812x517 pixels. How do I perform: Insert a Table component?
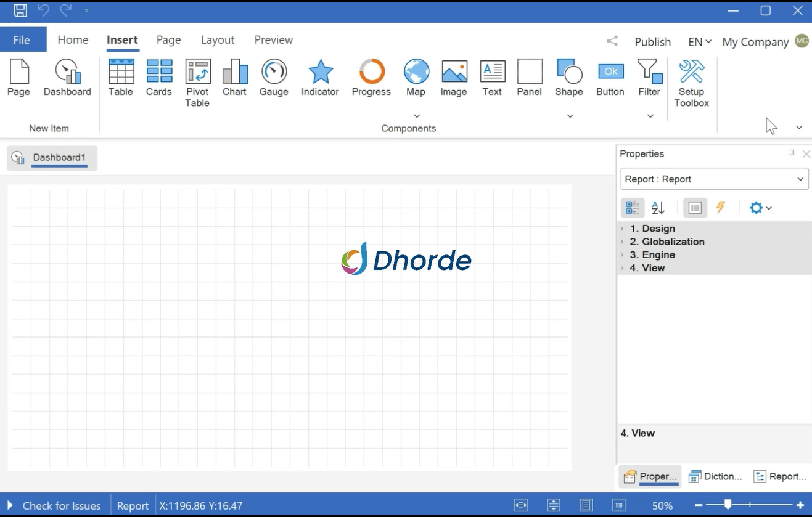click(121, 78)
